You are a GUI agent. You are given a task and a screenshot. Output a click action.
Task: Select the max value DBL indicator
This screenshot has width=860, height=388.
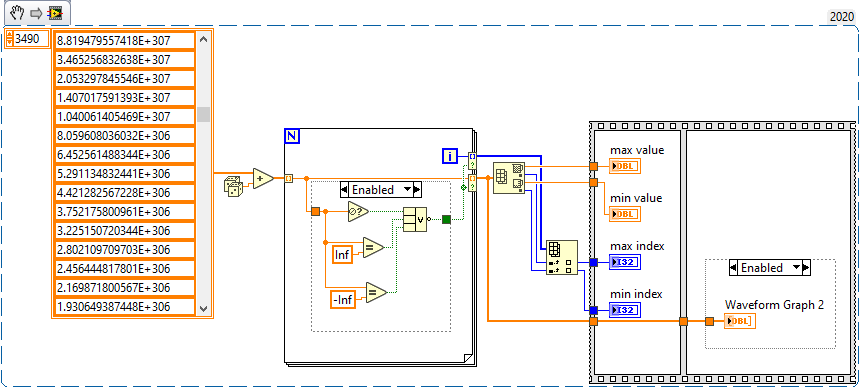click(625, 166)
